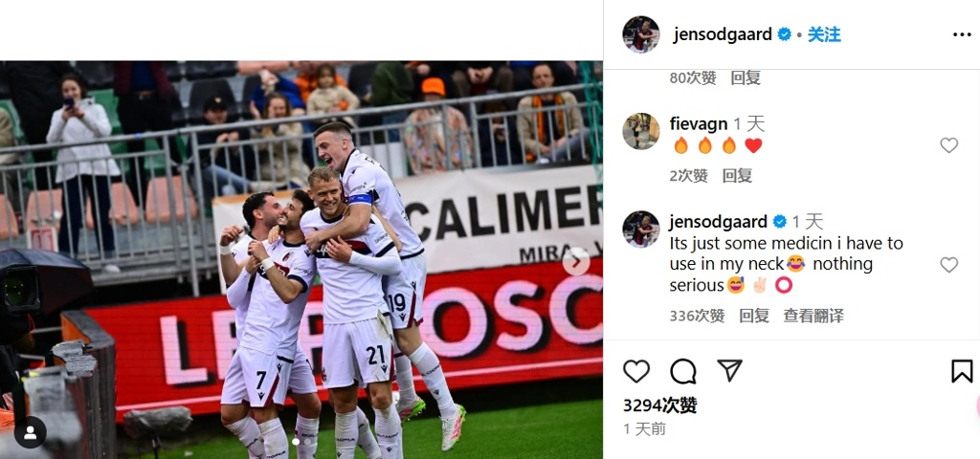Translate jensodgaard's comment via 查看翻译

click(x=813, y=316)
